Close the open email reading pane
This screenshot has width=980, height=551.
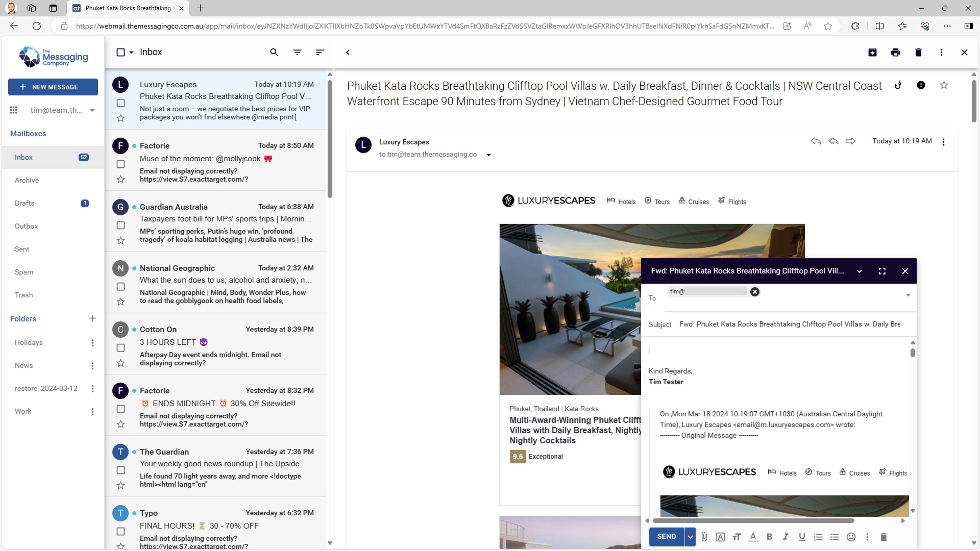pyautogui.click(x=964, y=52)
